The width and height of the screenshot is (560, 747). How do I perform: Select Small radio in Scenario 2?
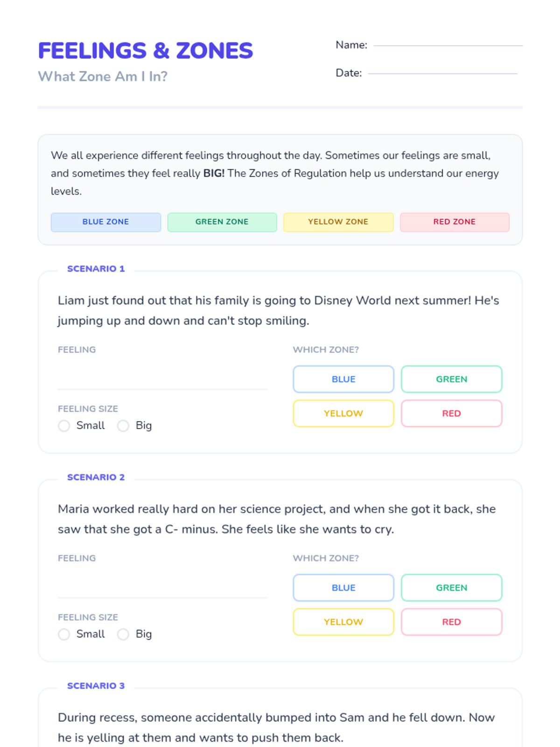pos(64,634)
